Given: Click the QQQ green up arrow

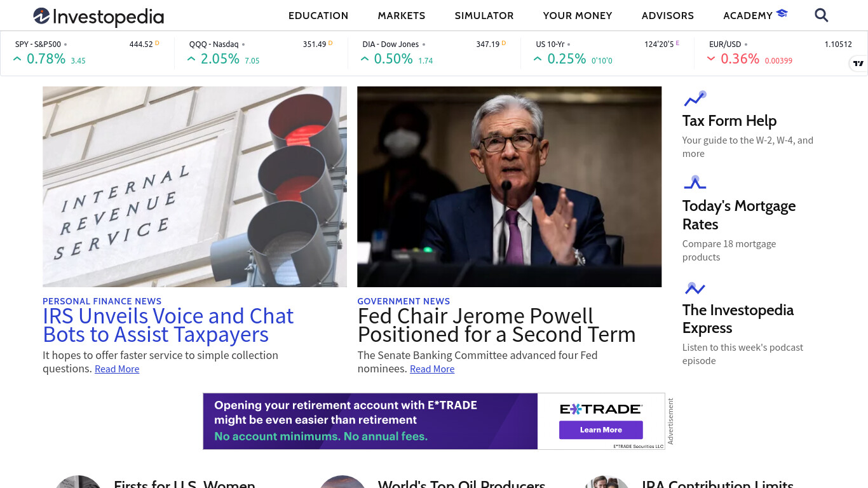Looking at the screenshot, I should pyautogui.click(x=191, y=59).
